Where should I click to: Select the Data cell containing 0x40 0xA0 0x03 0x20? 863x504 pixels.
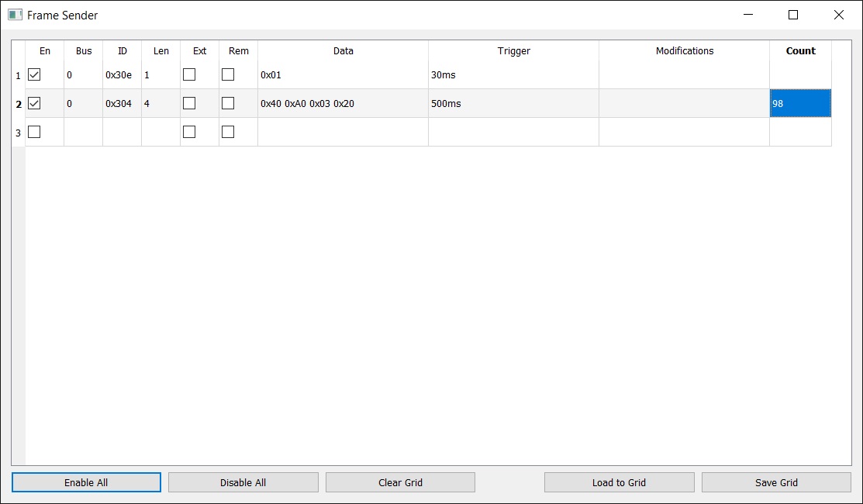click(343, 104)
